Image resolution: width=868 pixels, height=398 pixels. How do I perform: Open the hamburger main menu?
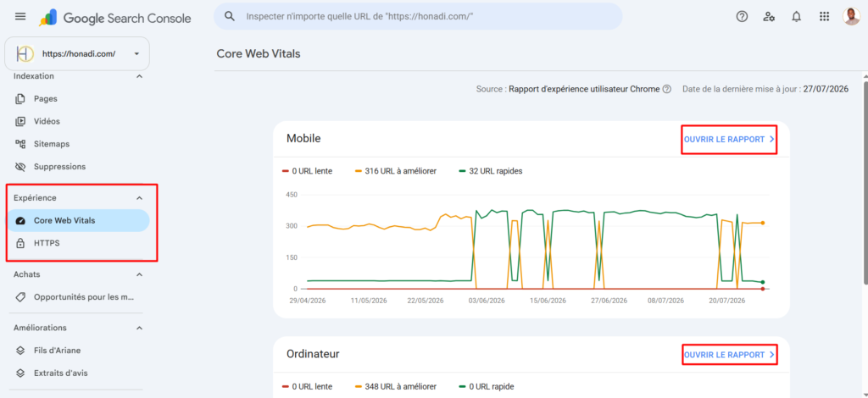click(x=20, y=17)
